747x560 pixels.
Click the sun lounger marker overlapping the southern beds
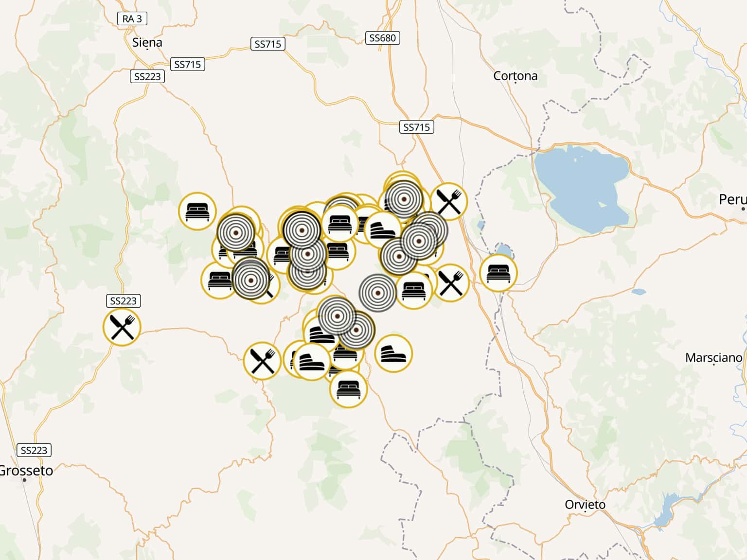[x=312, y=362]
